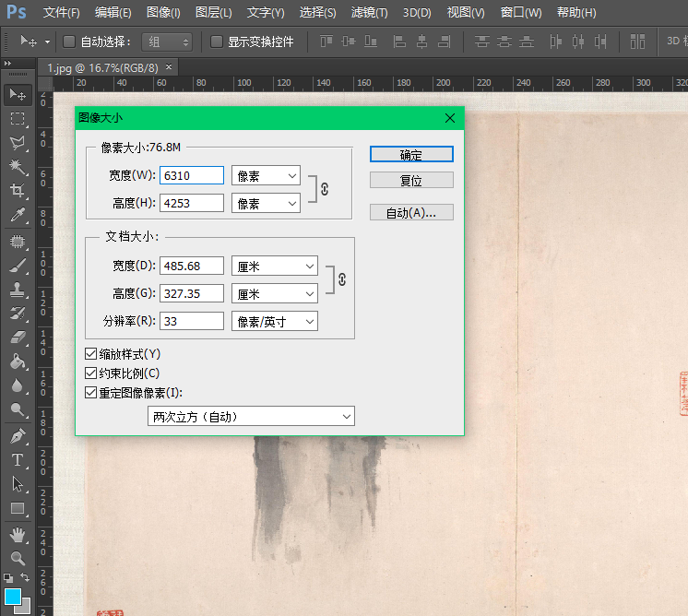Uncheck 约束比例(C) checkbox
The image size is (688, 616).
click(90, 373)
